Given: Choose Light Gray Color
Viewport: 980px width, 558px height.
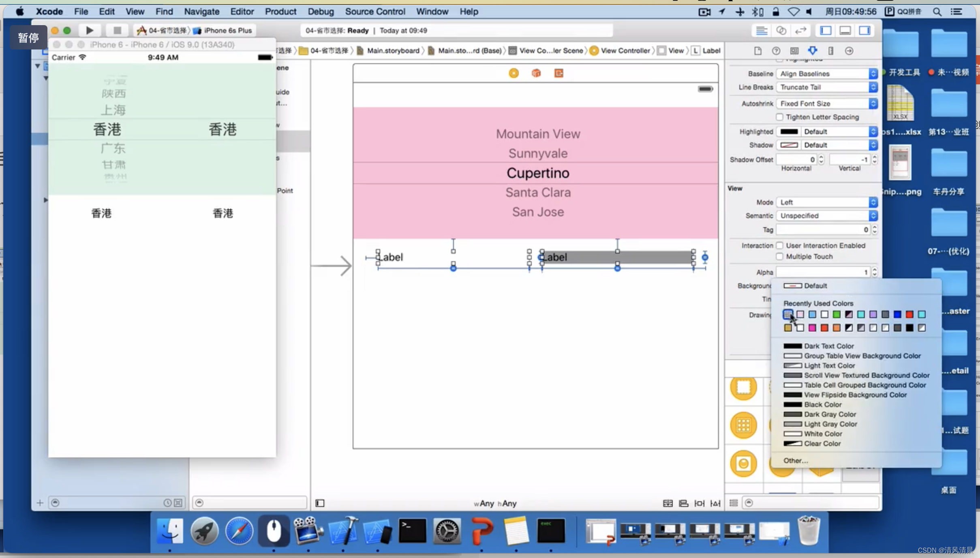Looking at the screenshot, I should coord(820,424).
